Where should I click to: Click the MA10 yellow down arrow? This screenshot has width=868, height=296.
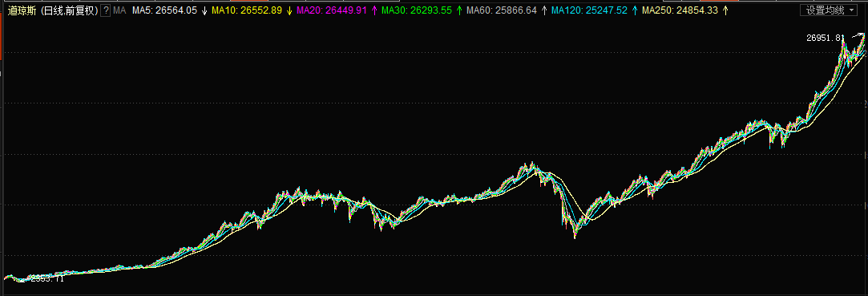[x=289, y=10]
